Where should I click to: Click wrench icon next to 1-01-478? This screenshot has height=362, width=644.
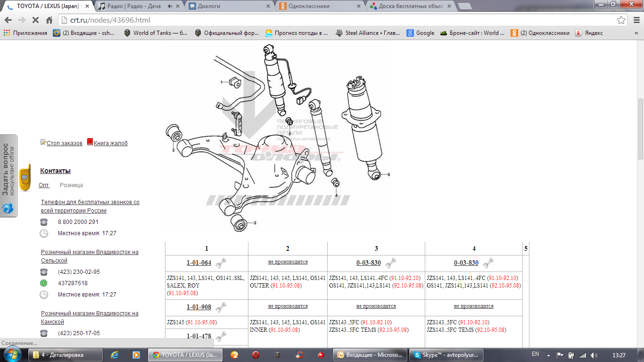pos(221,337)
